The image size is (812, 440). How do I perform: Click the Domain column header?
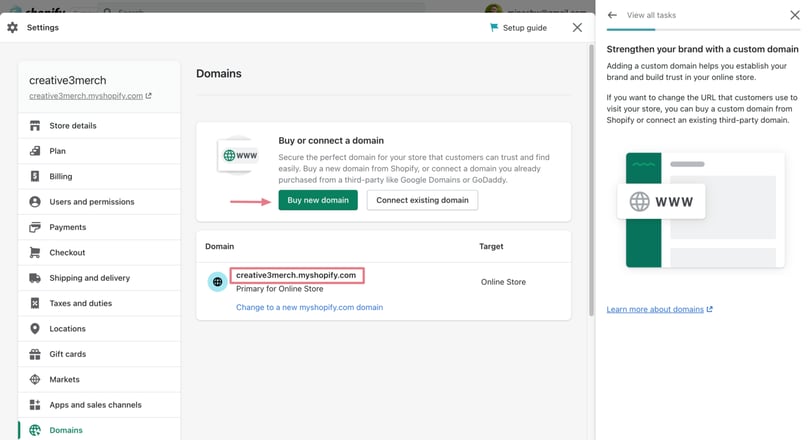point(220,246)
